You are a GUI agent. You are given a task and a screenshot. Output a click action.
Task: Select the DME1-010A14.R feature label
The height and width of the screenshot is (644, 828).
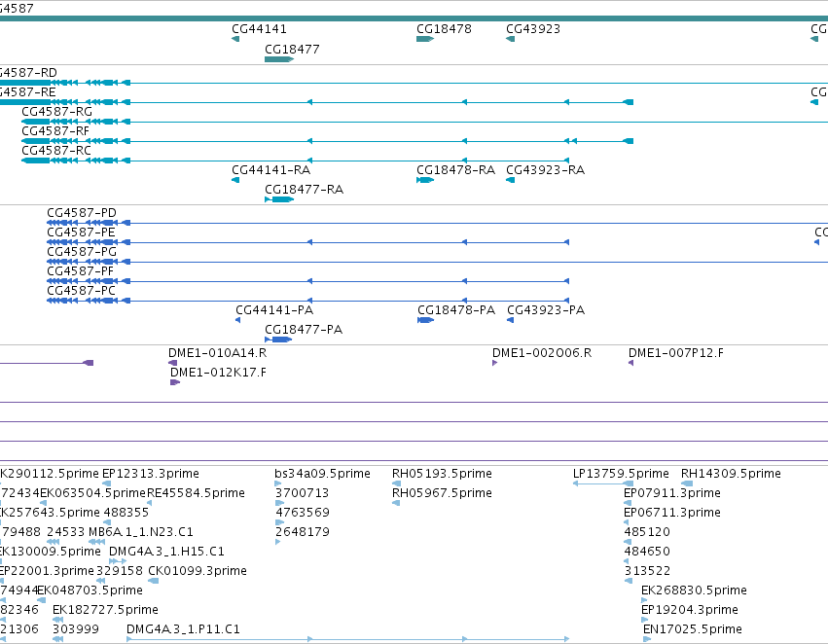point(218,352)
